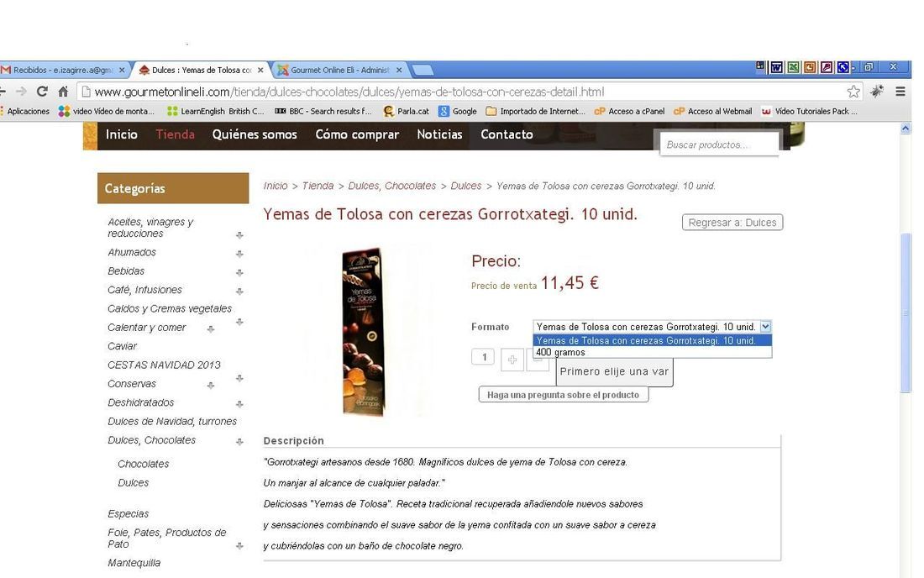Click the Regresar a: Dulces button
The height and width of the screenshot is (578, 924).
(x=732, y=223)
